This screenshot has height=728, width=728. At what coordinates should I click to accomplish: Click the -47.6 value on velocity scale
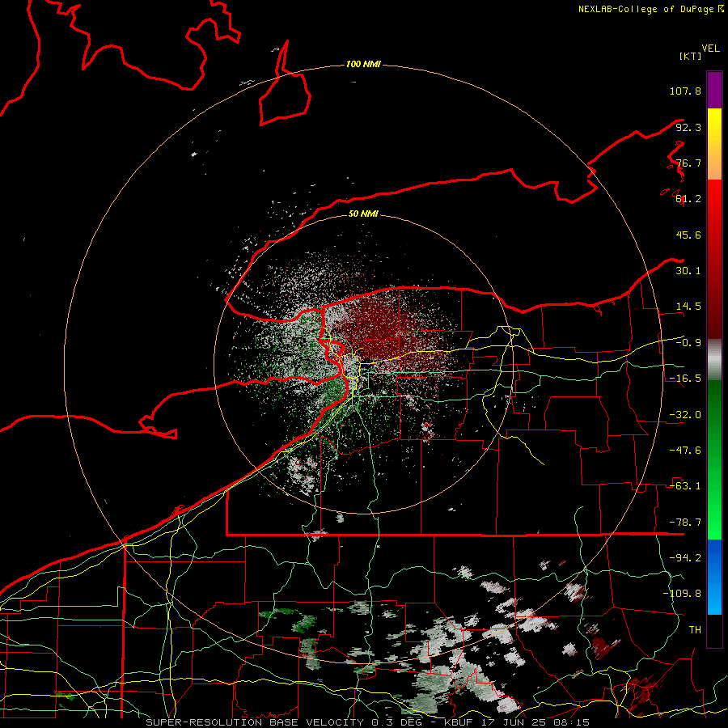685,451
